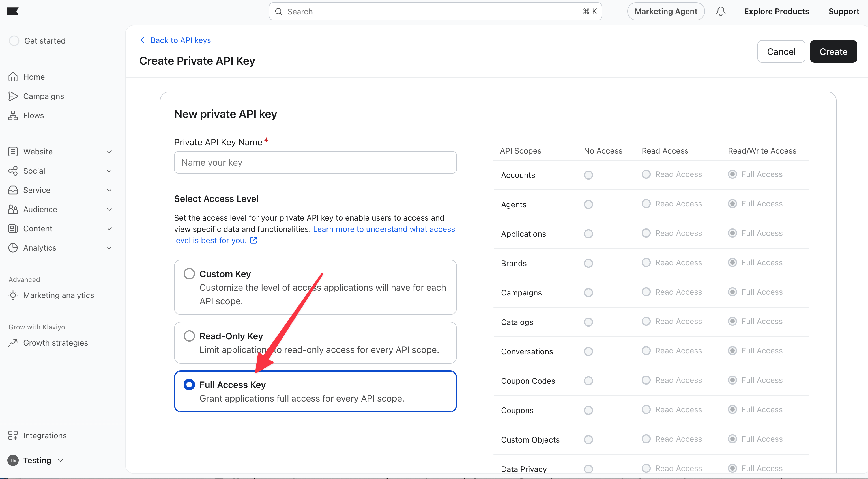Click the external link icon after 'best for you'
Screen dimensions: 868x479
click(x=254, y=241)
